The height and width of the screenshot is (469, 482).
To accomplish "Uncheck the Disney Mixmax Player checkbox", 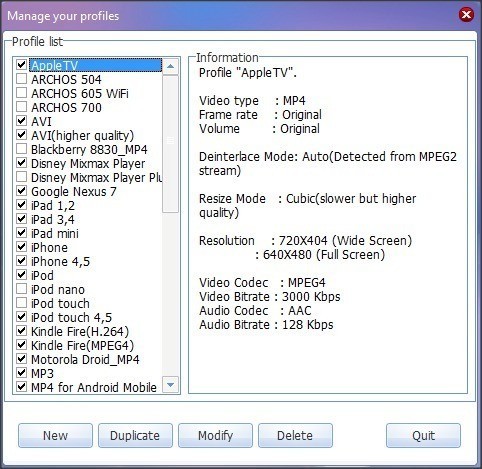I will click(x=22, y=163).
